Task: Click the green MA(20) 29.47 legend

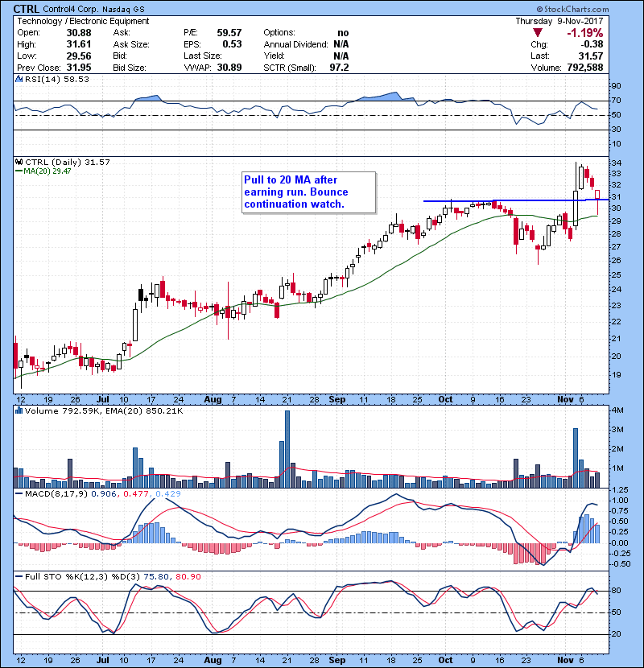Action: pyautogui.click(x=44, y=171)
